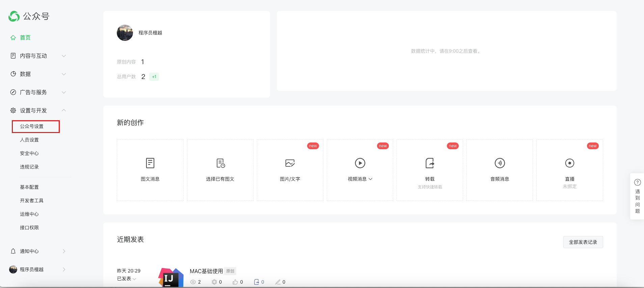
Task: Click the 原创 tag
Action: point(230,271)
